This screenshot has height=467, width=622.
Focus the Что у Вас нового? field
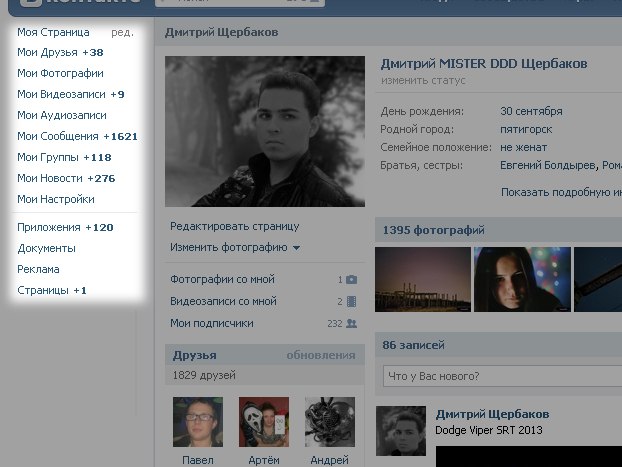pyautogui.click(x=503, y=376)
